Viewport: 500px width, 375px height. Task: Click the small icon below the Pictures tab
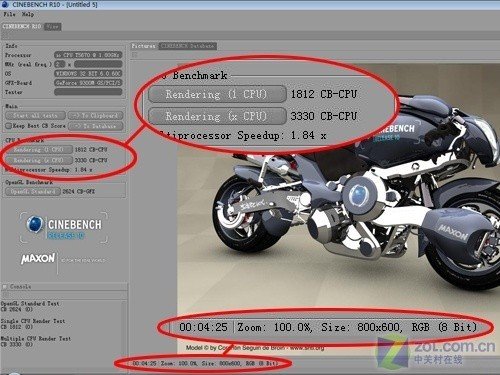(134, 55)
